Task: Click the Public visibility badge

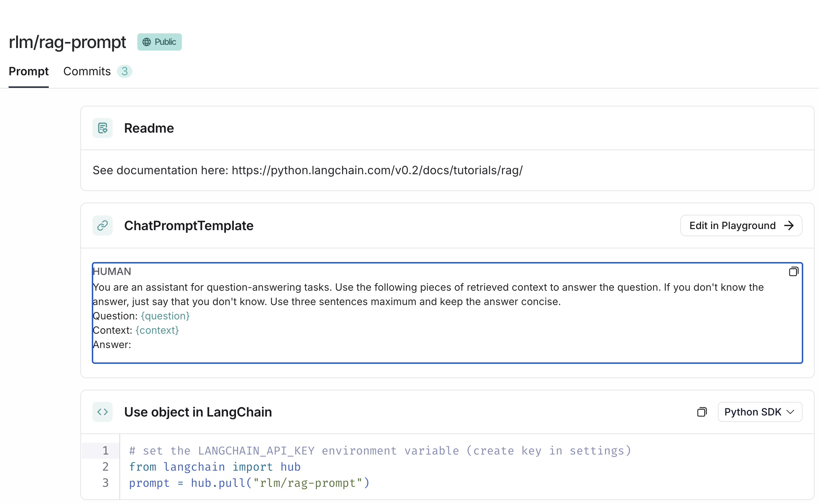Action: [160, 42]
